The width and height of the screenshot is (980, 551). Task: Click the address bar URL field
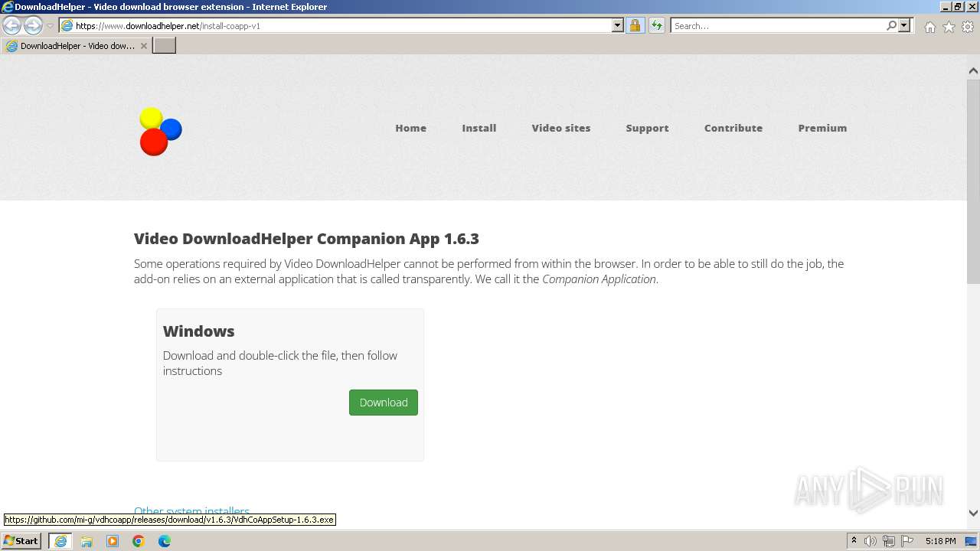335,25
